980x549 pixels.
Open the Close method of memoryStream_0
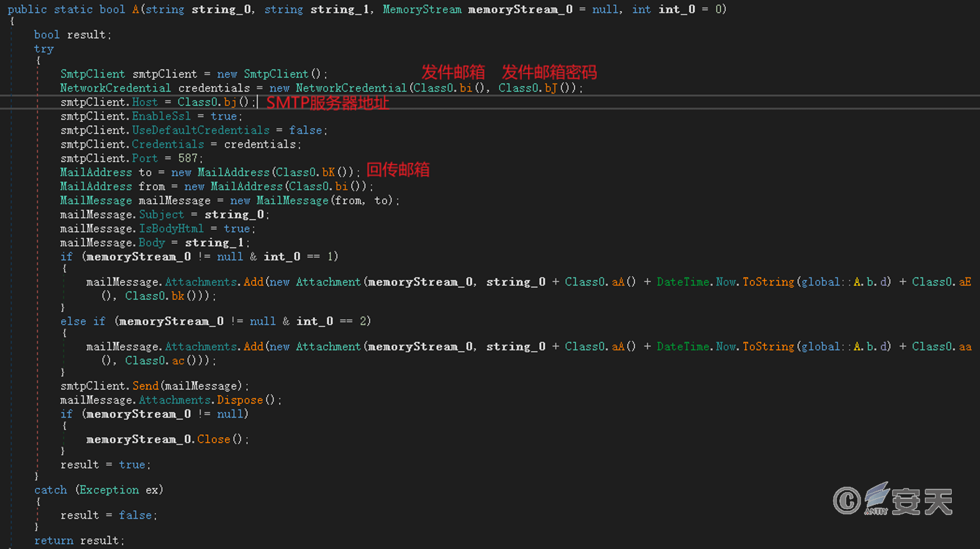[213, 439]
